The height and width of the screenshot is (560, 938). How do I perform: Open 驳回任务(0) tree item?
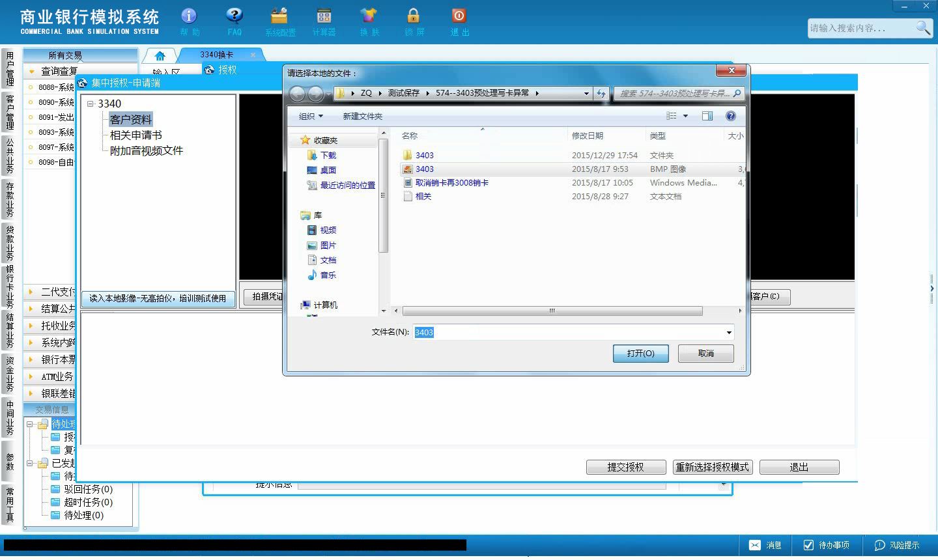[88, 489]
